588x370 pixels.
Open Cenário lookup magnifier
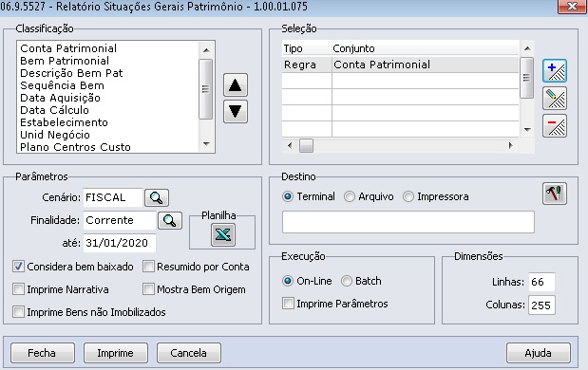pos(157,197)
